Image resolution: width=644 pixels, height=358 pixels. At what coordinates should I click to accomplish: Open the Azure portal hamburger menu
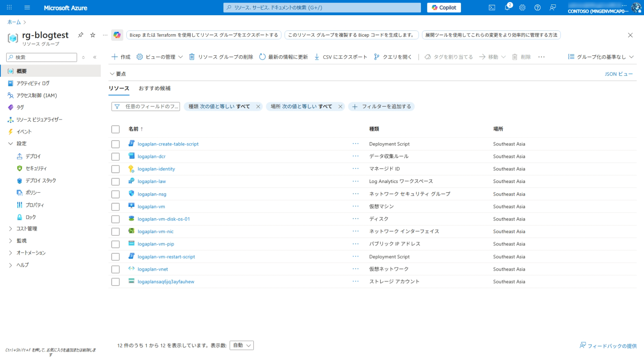click(27, 7)
